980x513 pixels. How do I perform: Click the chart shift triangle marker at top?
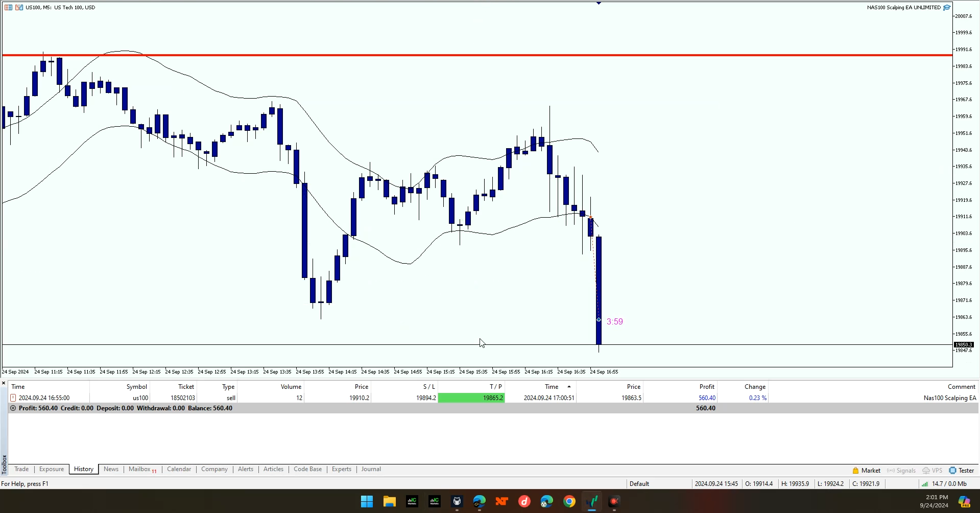(599, 3)
